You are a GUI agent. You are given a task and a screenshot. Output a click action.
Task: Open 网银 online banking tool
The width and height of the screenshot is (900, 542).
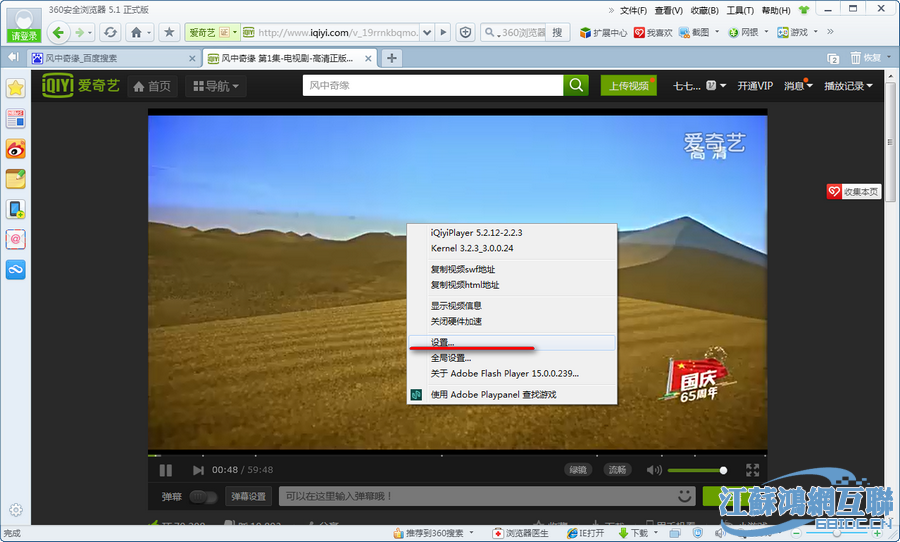click(x=743, y=33)
